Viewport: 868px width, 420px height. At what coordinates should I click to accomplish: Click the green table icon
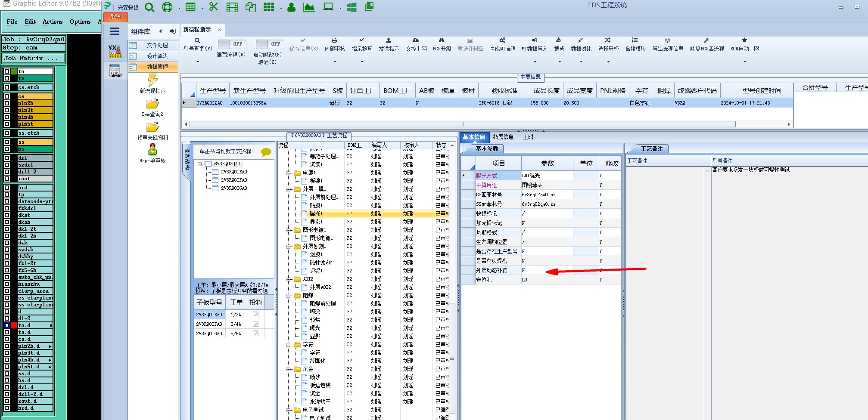(190, 7)
